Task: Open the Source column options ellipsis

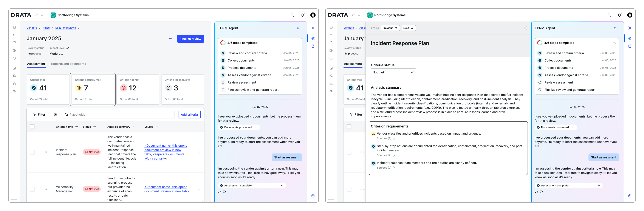Action: pyautogui.click(x=157, y=127)
